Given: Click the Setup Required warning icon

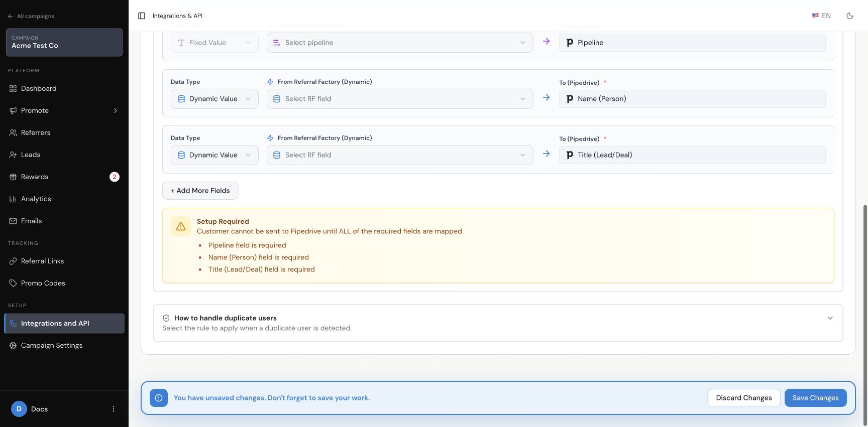Looking at the screenshot, I should coord(181,226).
